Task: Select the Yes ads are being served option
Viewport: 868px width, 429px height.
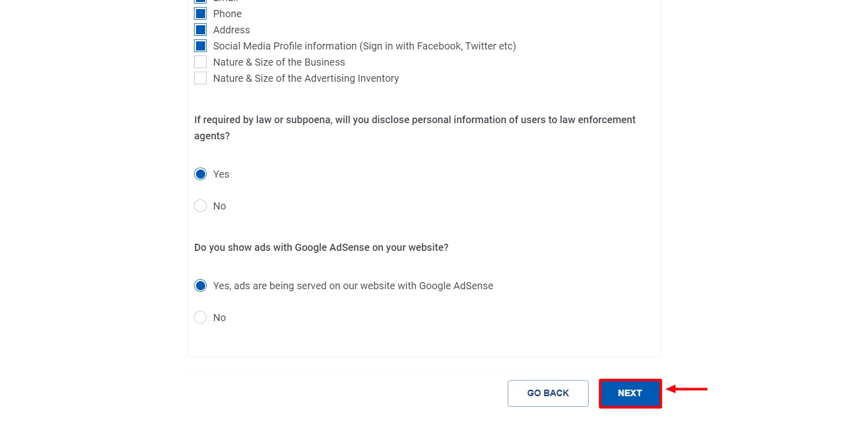Action: tap(200, 285)
